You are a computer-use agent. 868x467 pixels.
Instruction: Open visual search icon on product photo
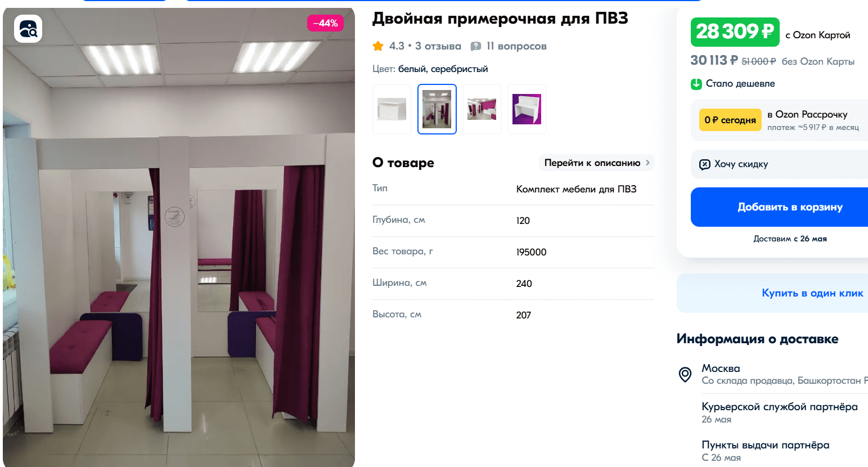tap(28, 29)
